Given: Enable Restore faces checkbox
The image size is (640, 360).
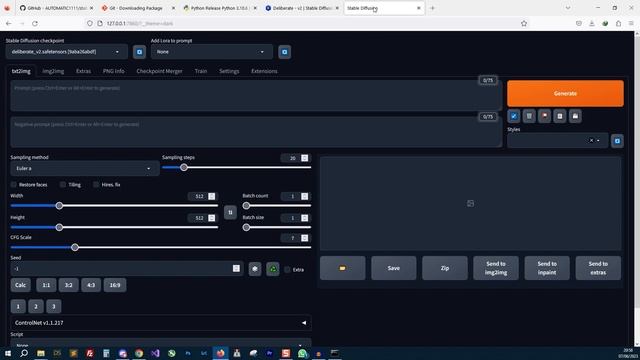Looking at the screenshot, I should coord(14,184).
